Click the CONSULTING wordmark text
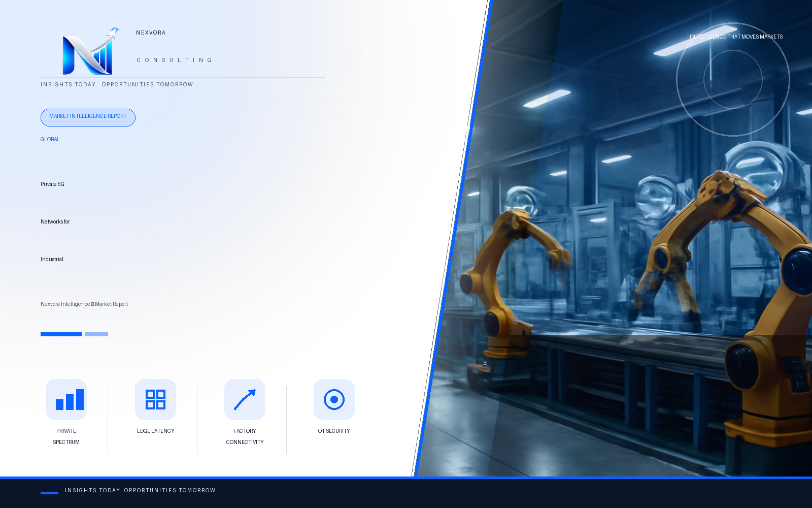Image resolution: width=812 pixels, height=508 pixels. click(x=174, y=60)
